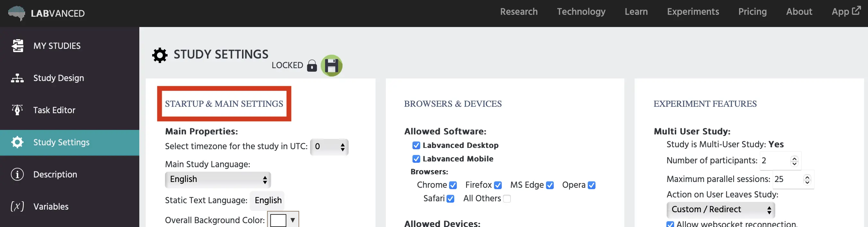Toggle the Firefox browser checkbox
This screenshot has height=227, width=868.
pyautogui.click(x=498, y=185)
